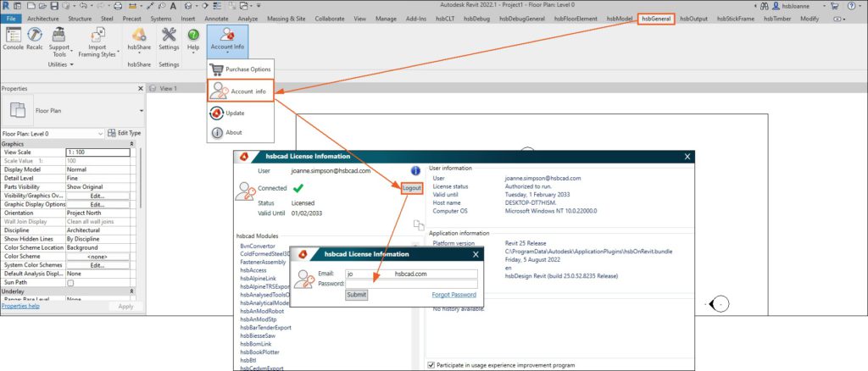Click the shopping cart icon in title bar
868x371 pixels.
click(833, 6)
